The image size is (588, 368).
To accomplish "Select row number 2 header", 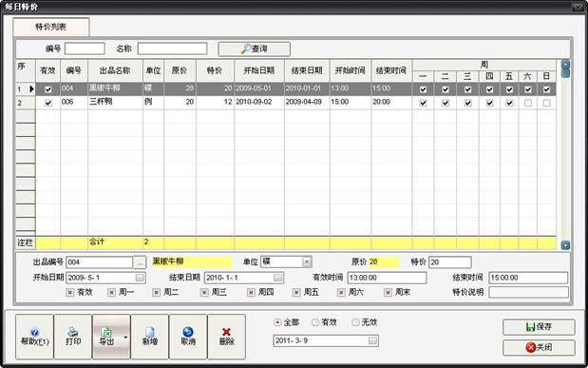I will point(25,103).
